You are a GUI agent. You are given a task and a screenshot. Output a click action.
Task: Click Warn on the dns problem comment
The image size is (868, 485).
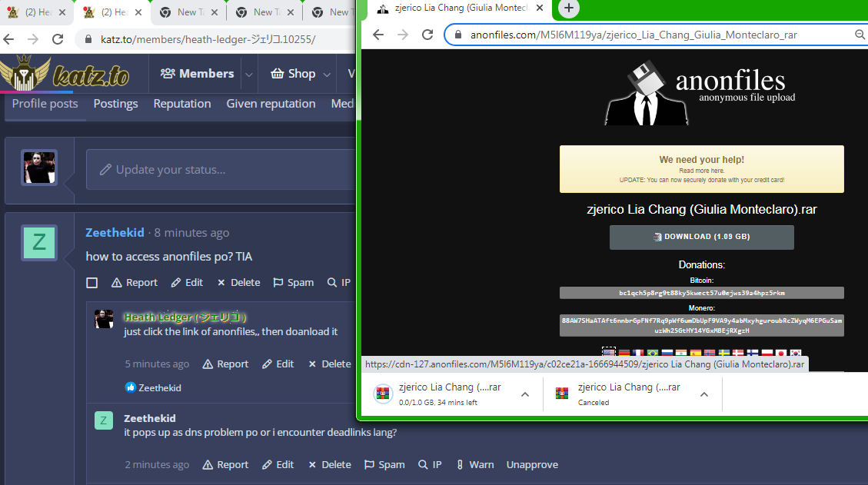tap(475, 464)
